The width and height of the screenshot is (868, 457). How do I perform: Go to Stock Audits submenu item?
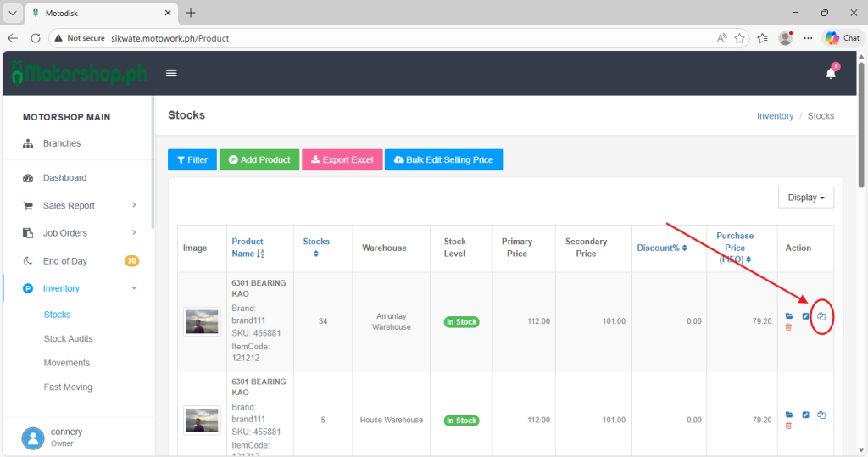[68, 338]
